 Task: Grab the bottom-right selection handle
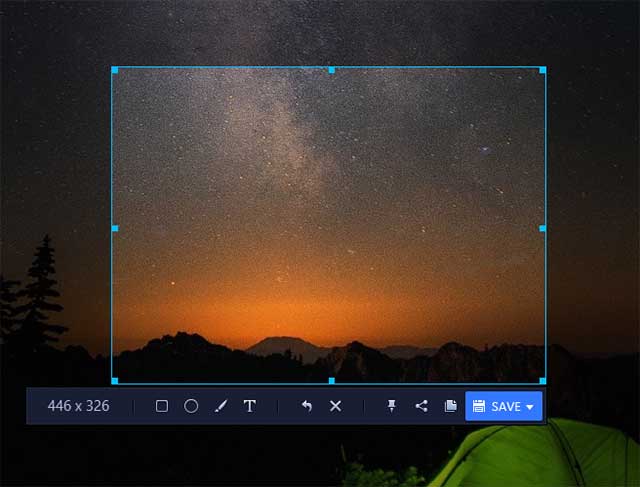(x=542, y=381)
